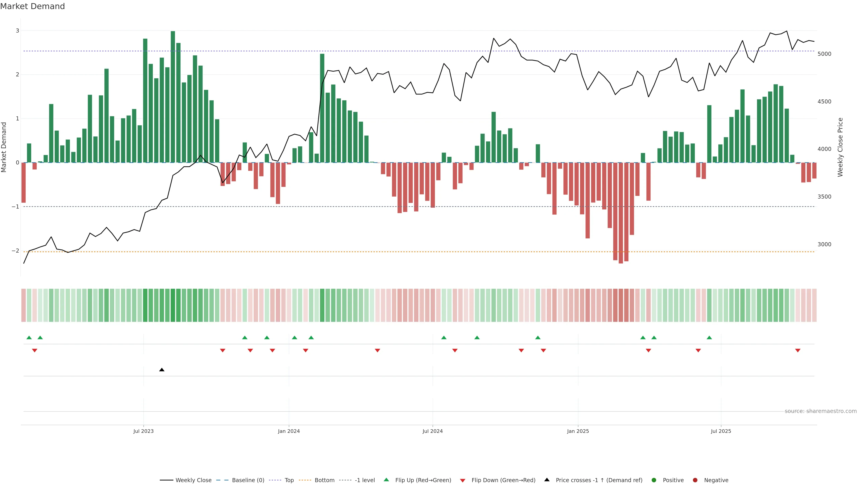
Task: Click the dark red Negative dot in legend
Action: (x=695, y=480)
